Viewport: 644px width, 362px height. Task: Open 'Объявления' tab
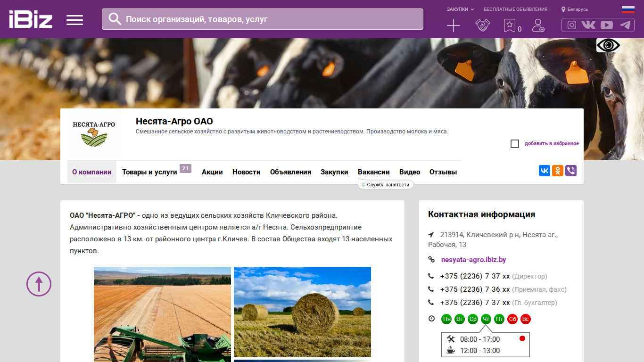(290, 172)
